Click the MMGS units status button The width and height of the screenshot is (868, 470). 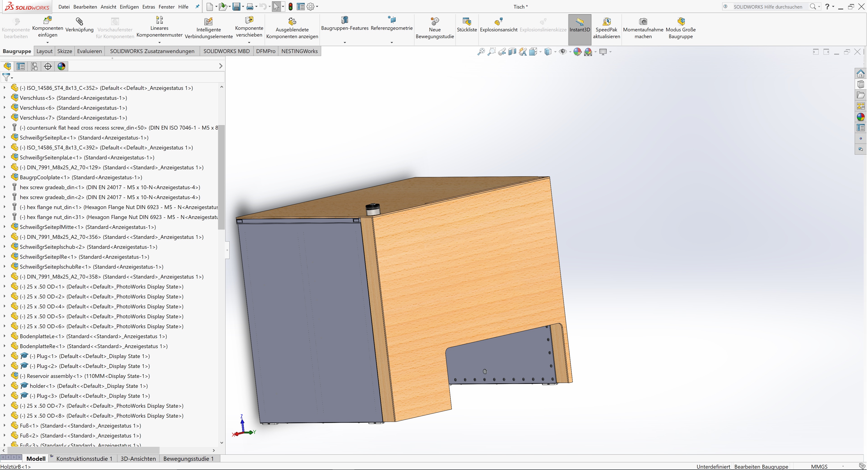[x=819, y=467]
